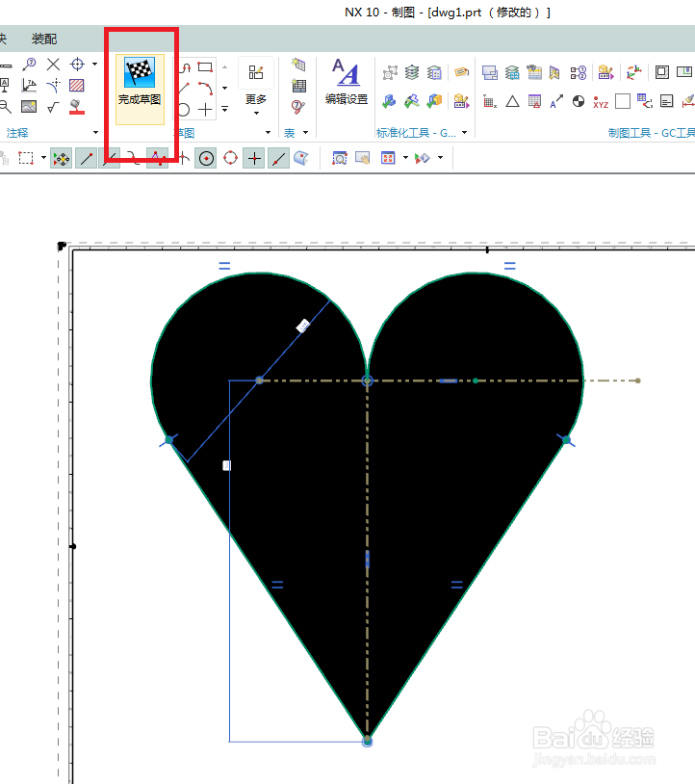The width and height of the screenshot is (695, 784).
Task: Select the ordinate dimension icon
Action: tap(29, 86)
